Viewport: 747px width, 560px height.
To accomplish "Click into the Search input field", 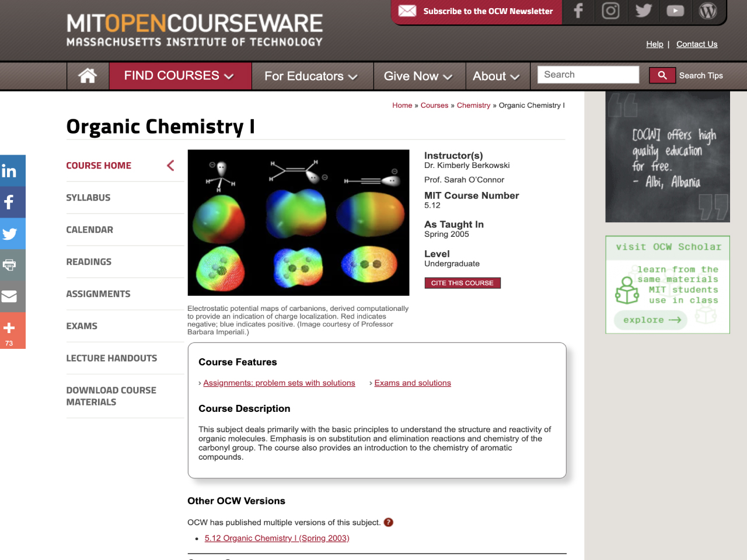I will pyautogui.click(x=588, y=75).
